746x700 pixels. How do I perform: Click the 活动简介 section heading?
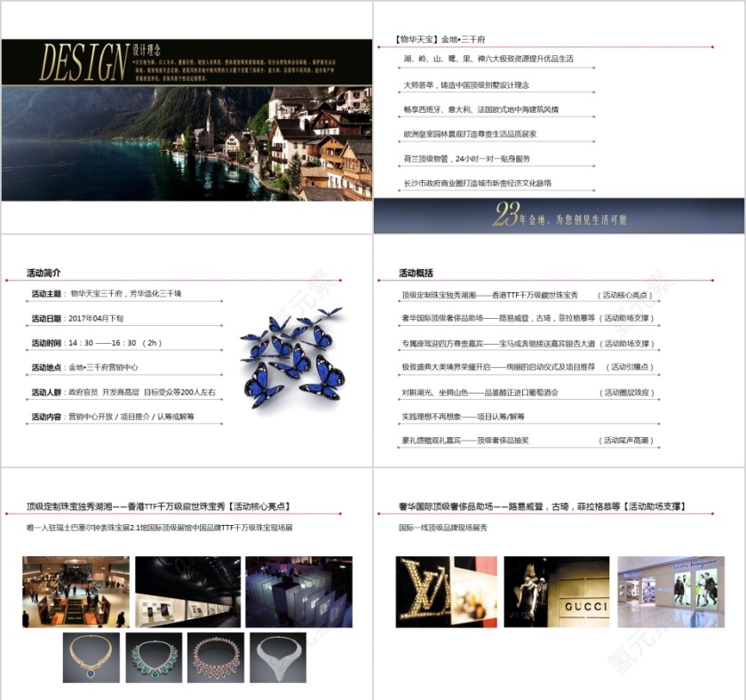(44, 273)
